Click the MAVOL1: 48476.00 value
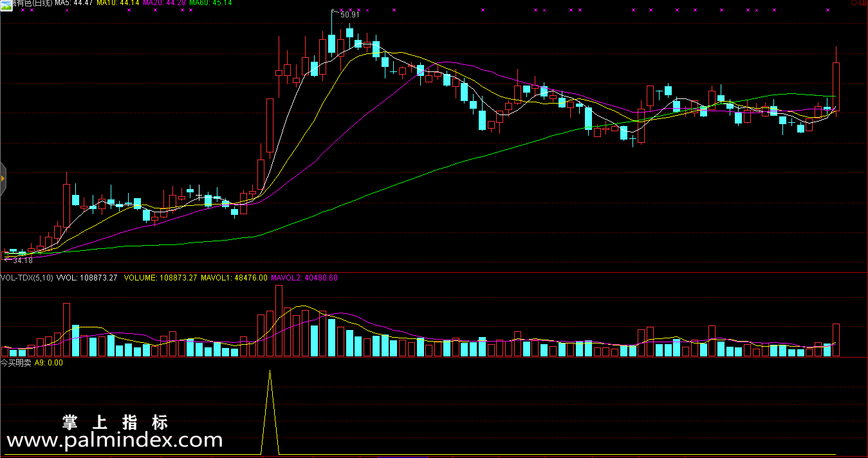The image size is (868, 458). point(234,278)
